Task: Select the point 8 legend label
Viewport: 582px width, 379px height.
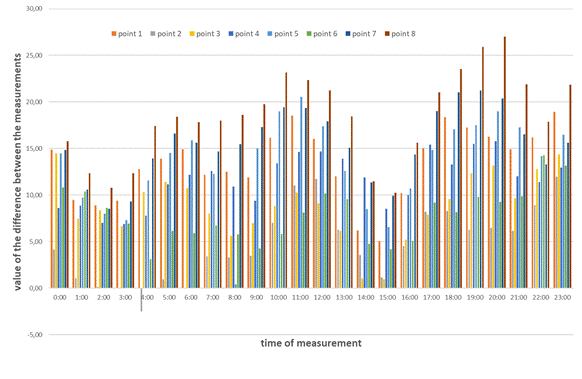Action: pos(403,34)
